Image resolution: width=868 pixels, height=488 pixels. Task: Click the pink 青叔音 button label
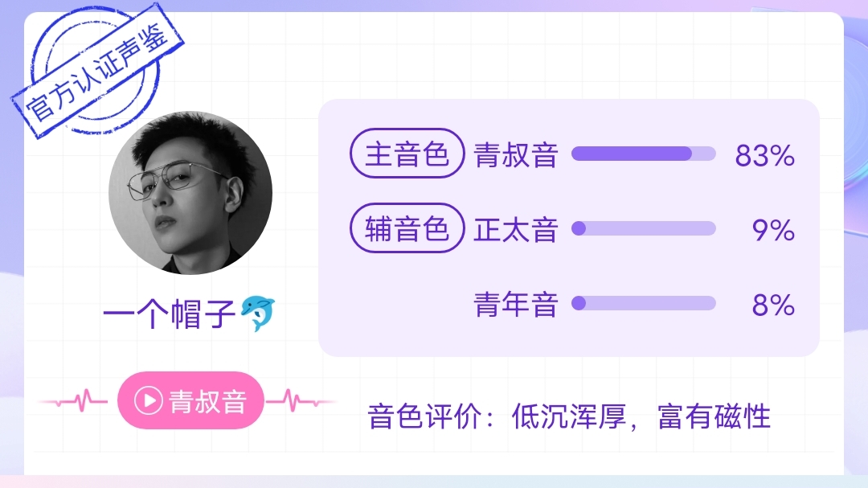207,401
